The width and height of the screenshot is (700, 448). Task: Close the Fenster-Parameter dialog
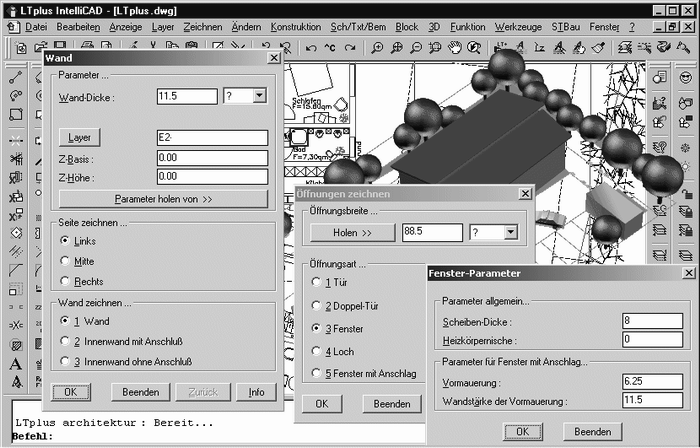pos(689,273)
